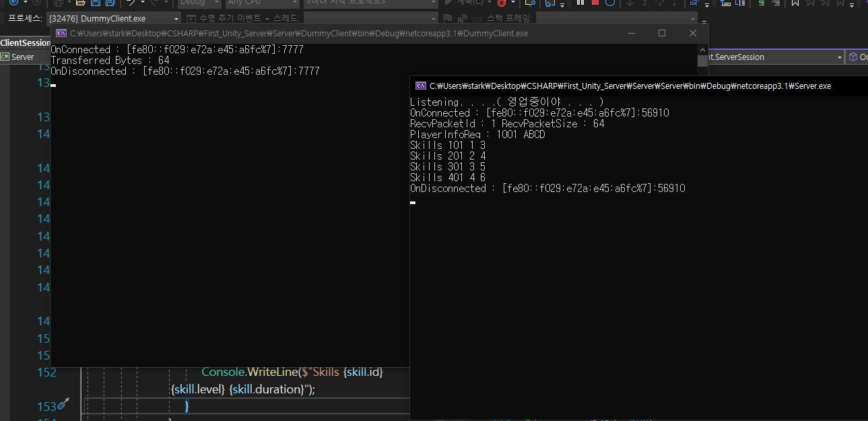Select the Step Over arrow icon
The width and height of the screenshot is (868, 421).
pyautogui.click(x=659, y=3)
